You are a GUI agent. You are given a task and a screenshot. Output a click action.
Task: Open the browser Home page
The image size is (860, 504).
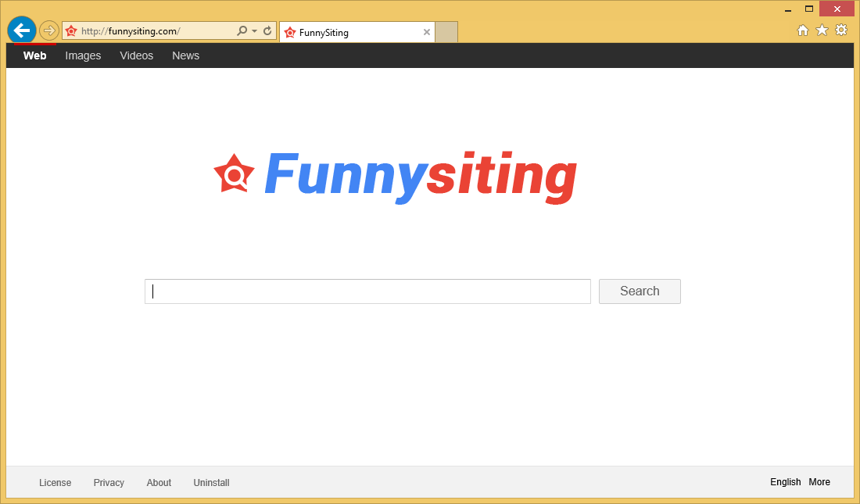(803, 30)
